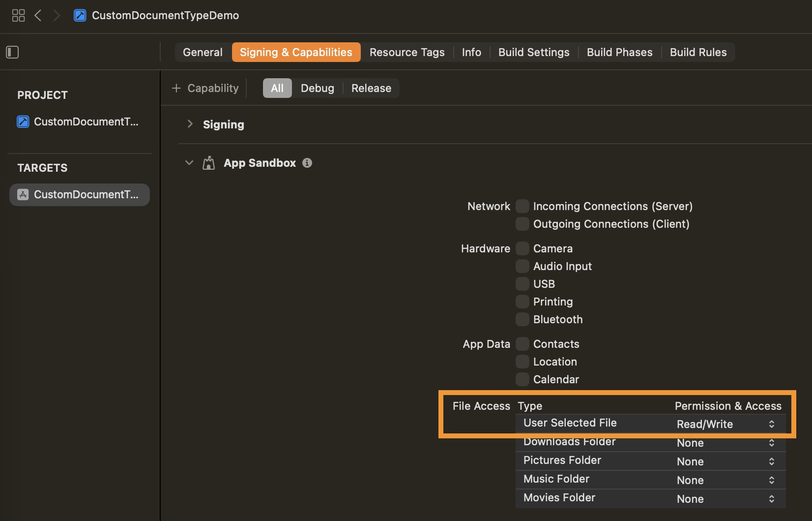Enable Outgoing Connections (Client) checkbox
Viewport: 812px width, 521px height.
tap(522, 224)
